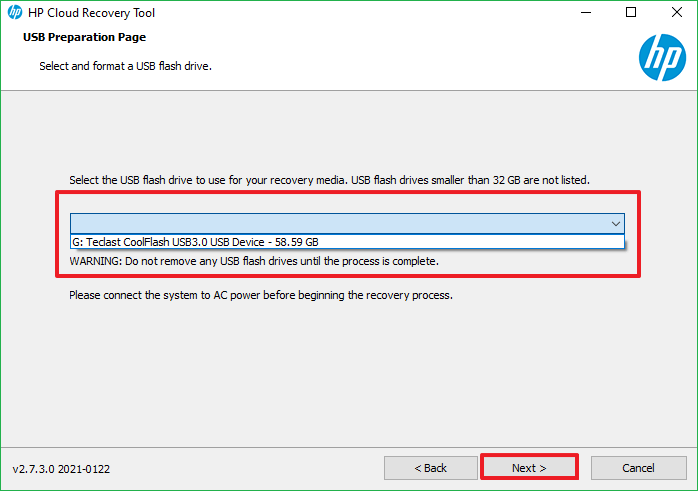Click the Next button
Screen dimensions: 698x491
[529, 467]
